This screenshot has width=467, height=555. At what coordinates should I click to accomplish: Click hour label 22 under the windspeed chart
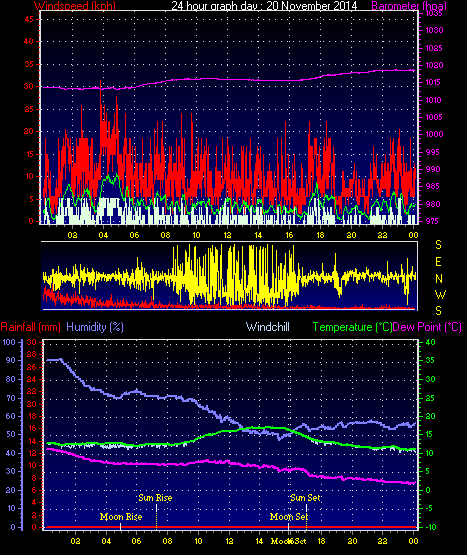[382, 235]
